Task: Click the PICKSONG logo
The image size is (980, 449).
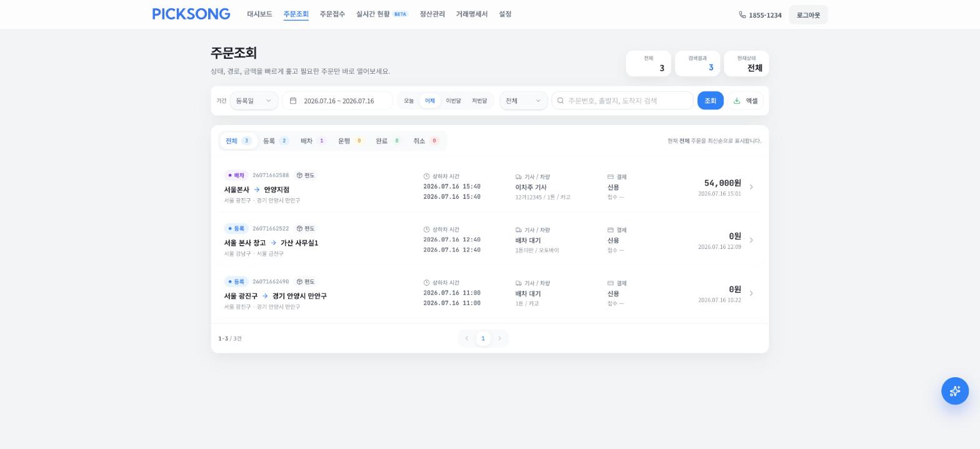Action: (191, 14)
